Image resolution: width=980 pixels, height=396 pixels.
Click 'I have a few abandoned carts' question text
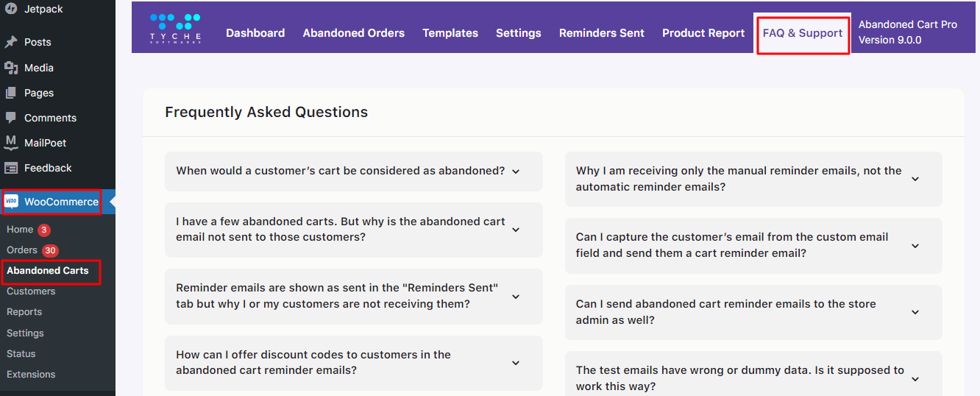pyautogui.click(x=341, y=230)
